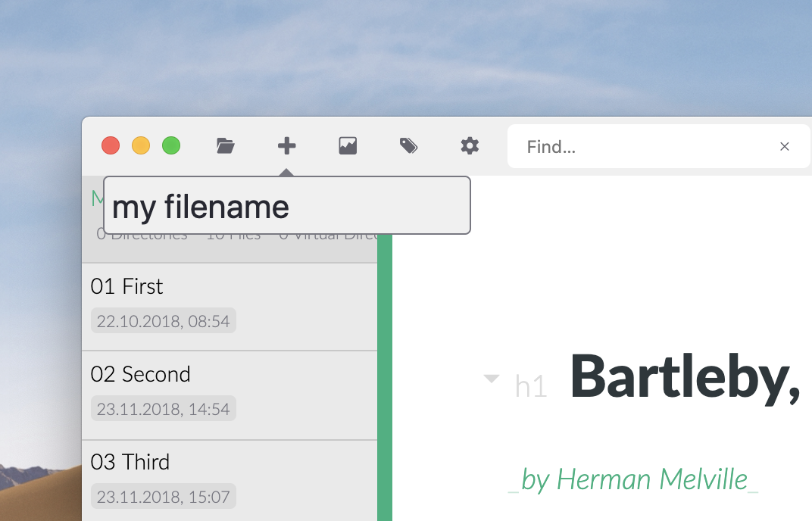Click the green sidebar divider bar
812x521 pixels.
(x=385, y=379)
